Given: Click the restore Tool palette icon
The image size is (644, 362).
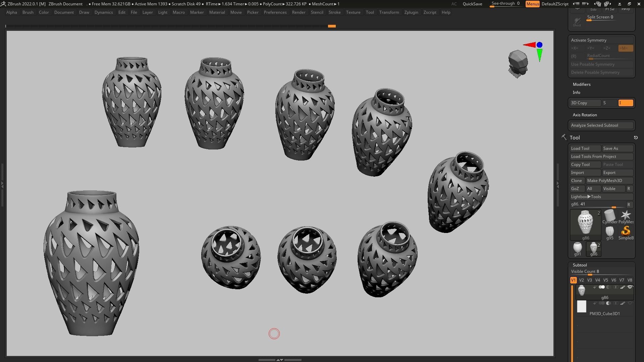Looking at the screenshot, I should (x=636, y=138).
